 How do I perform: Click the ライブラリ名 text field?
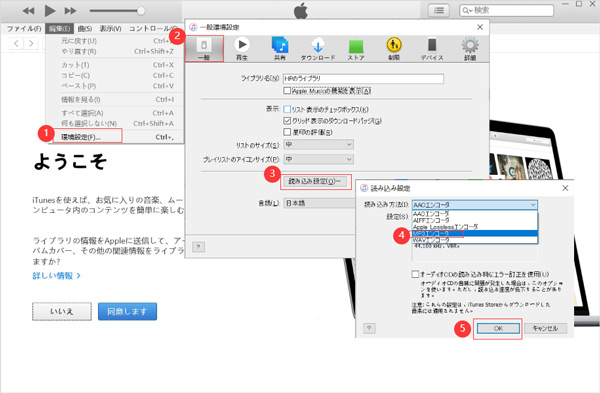click(x=363, y=78)
